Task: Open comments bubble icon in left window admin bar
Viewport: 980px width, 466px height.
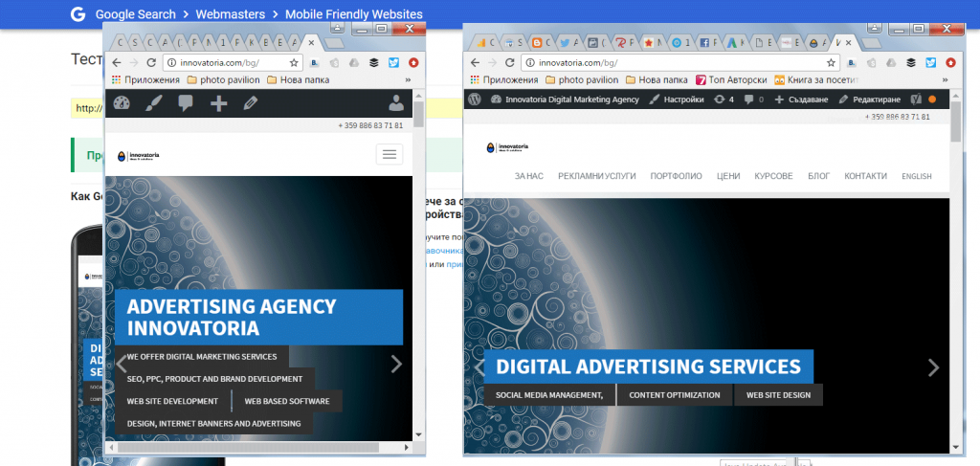Action: 186,103
